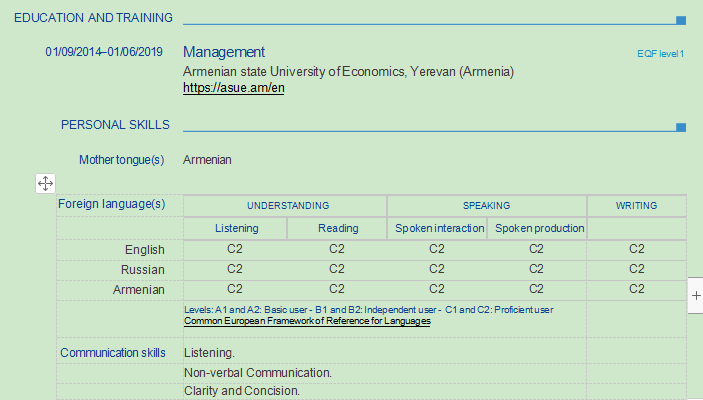Click the PERSONAL SKILLS section heading
The height and width of the screenshot is (400, 703).
click(x=115, y=125)
